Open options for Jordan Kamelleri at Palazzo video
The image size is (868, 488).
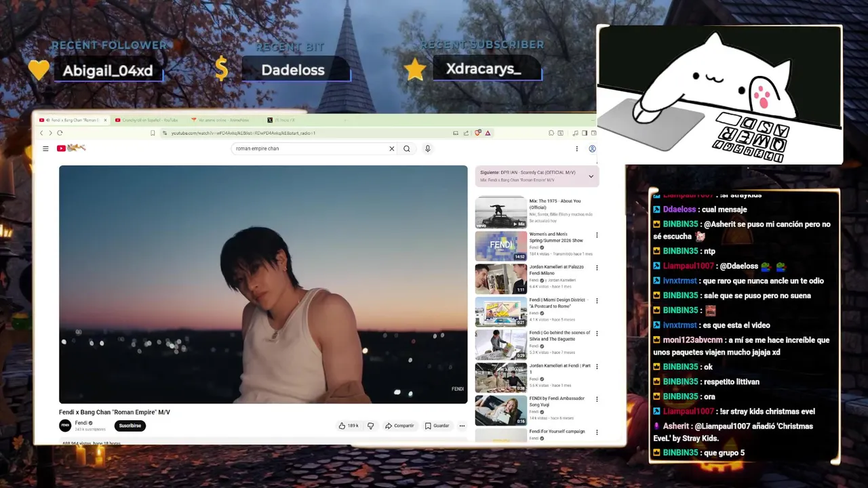[x=597, y=268]
